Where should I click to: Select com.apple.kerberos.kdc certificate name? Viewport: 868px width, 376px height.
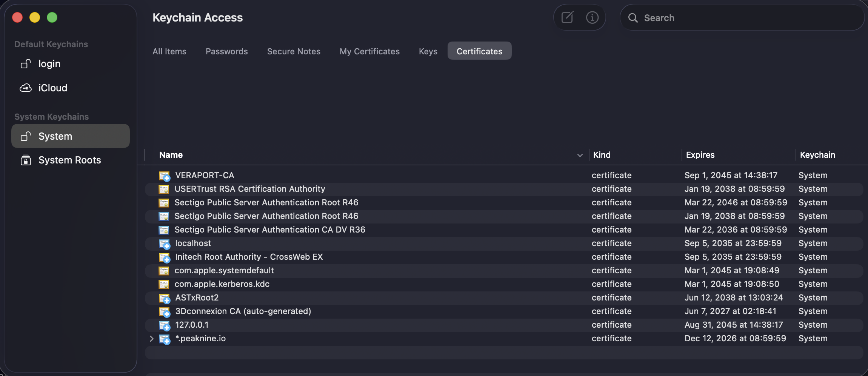pyautogui.click(x=222, y=284)
